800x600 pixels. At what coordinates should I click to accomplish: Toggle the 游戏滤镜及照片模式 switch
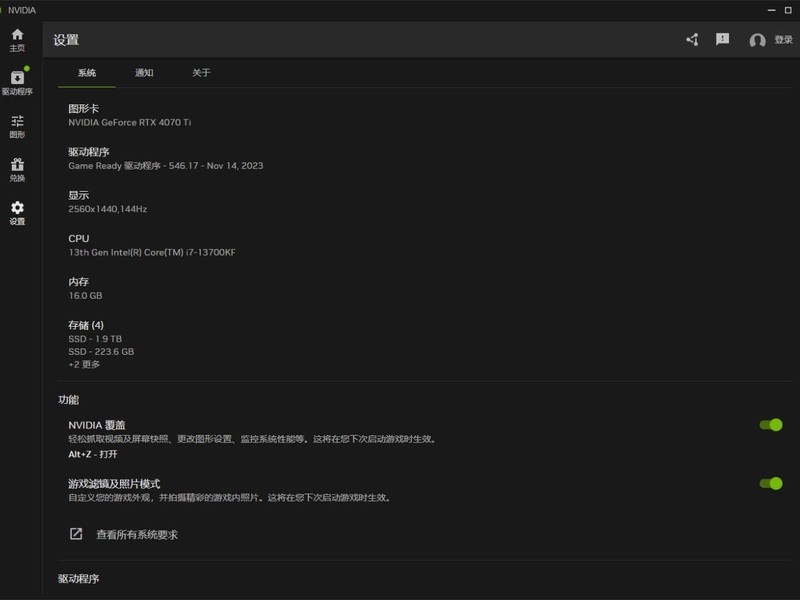[770, 483]
